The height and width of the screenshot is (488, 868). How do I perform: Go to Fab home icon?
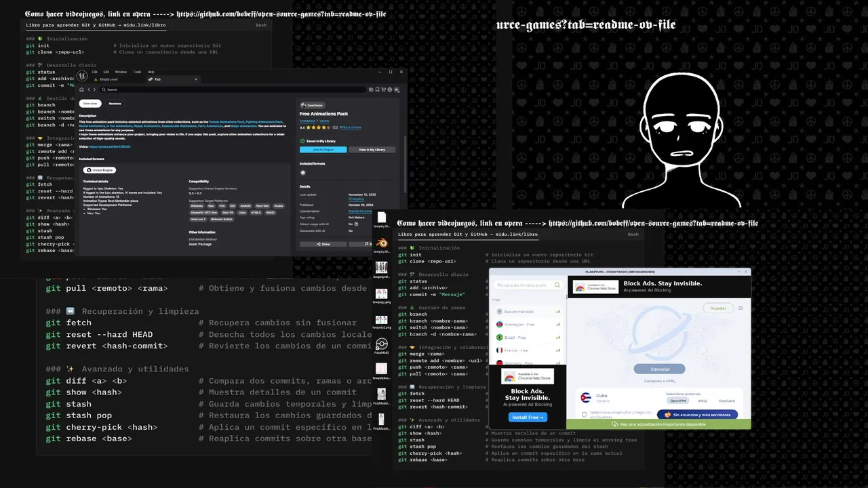pyautogui.click(x=81, y=89)
